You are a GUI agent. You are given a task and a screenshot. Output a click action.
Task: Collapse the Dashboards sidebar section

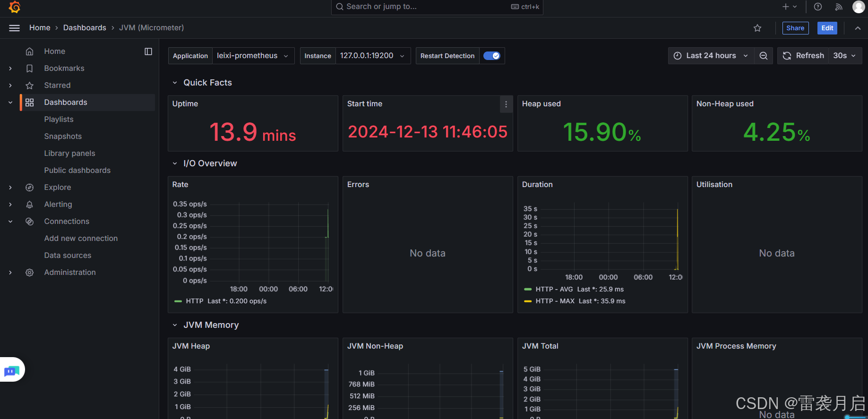coord(10,103)
